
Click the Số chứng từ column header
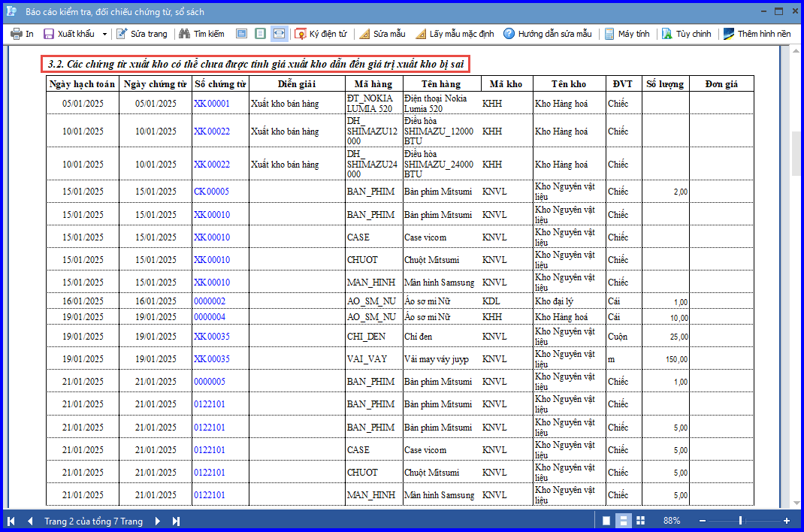(x=220, y=84)
